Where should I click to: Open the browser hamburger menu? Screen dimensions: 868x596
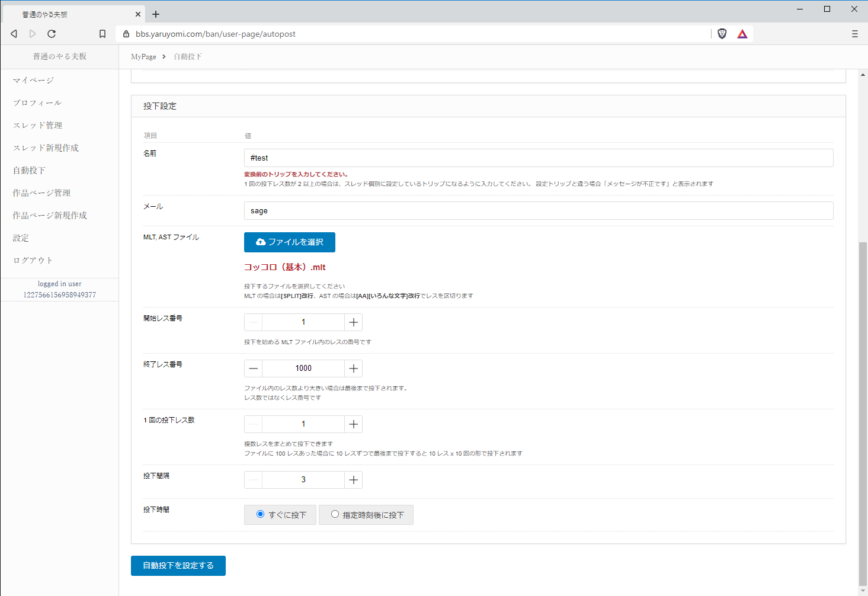pos(854,34)
